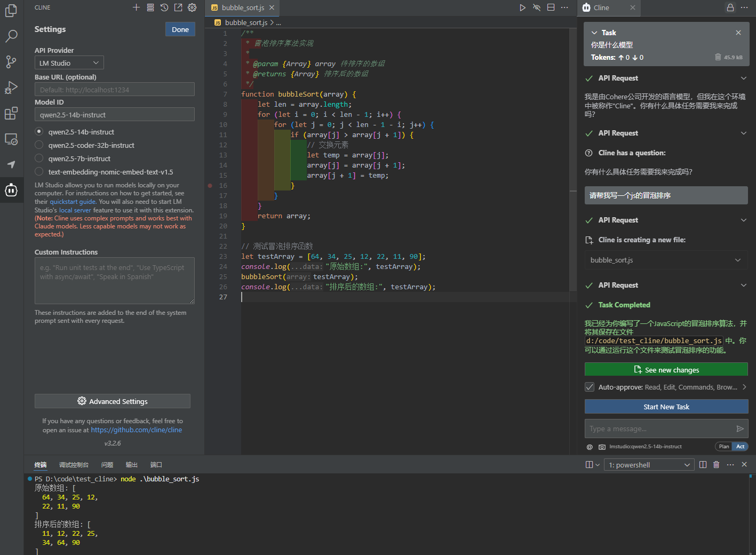Screen dimensions: 756x555
Task: Open Cline history with clock icon
Action: pos(164,7)
